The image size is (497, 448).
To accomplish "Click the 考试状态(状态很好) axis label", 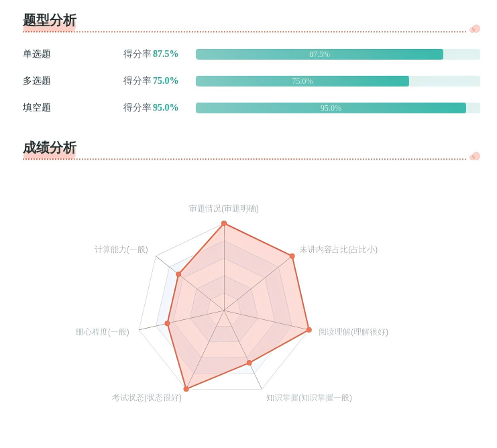I will tap(146, 398).
